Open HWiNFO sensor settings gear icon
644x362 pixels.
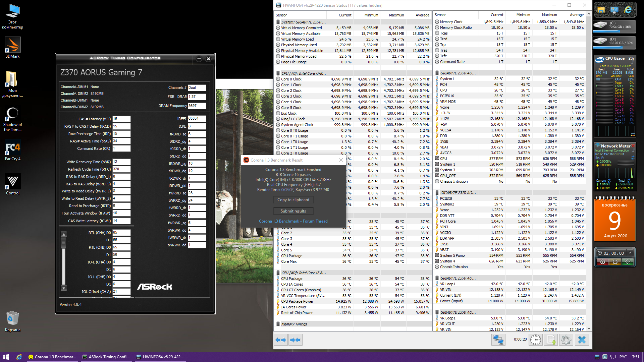click(566, 340)
